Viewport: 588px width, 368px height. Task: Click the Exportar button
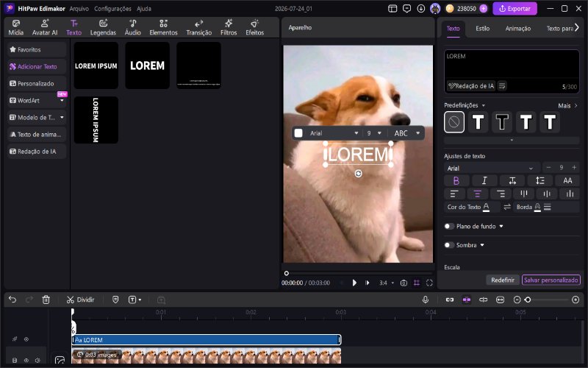coord(514,9)
